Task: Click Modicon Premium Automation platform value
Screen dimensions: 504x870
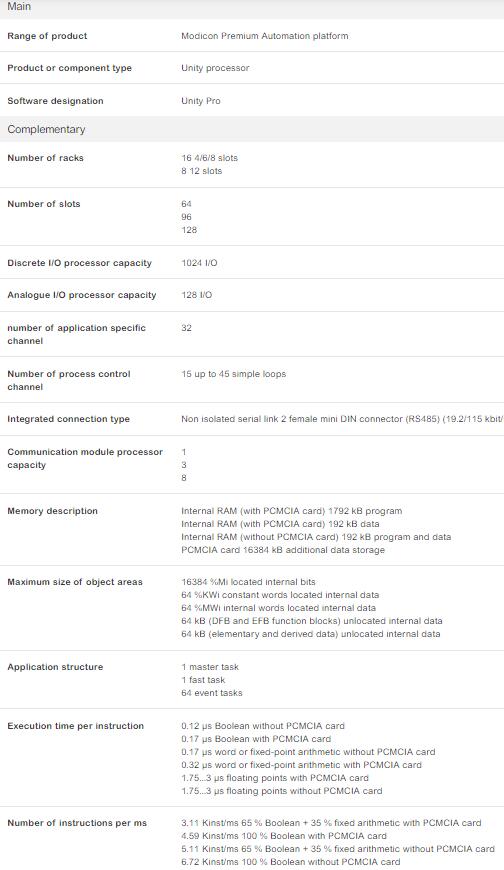Action: coord(265,36)
